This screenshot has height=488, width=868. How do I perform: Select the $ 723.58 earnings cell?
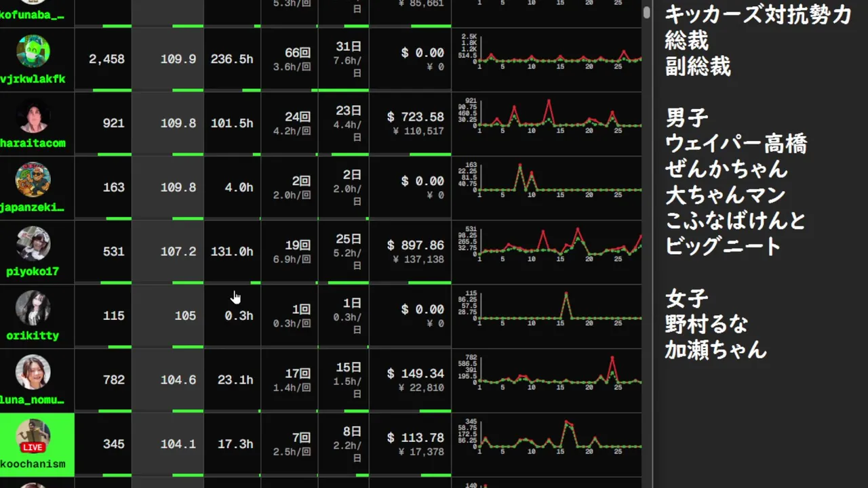[x=410, y=123]
